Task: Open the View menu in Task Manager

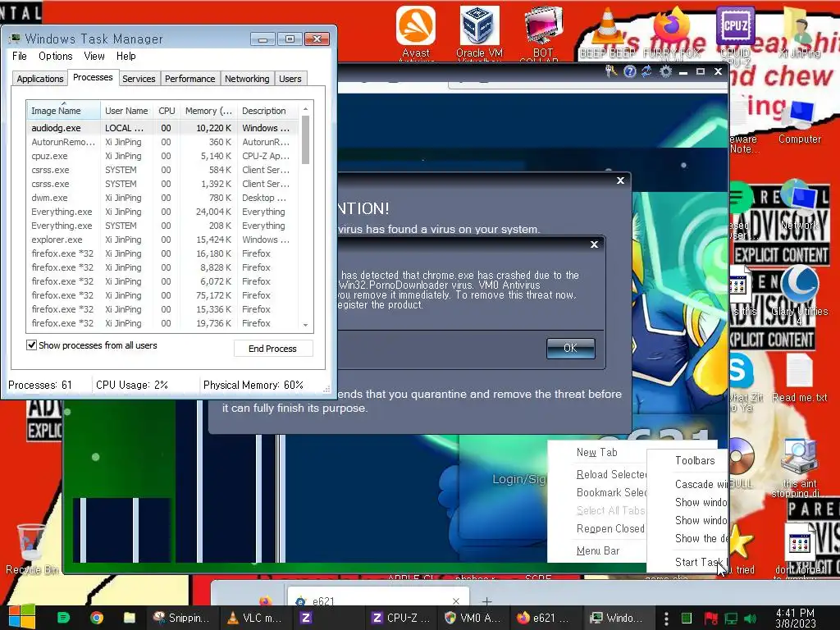Action: (94, 56)
